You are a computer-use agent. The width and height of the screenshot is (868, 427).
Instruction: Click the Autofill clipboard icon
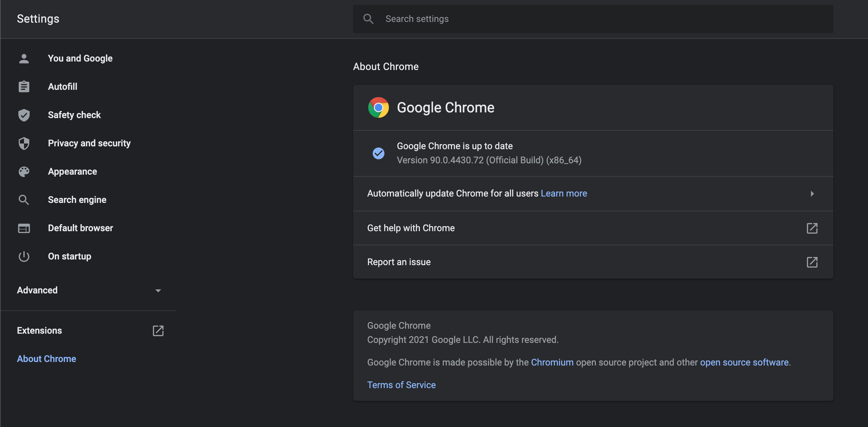pos(24,87)
